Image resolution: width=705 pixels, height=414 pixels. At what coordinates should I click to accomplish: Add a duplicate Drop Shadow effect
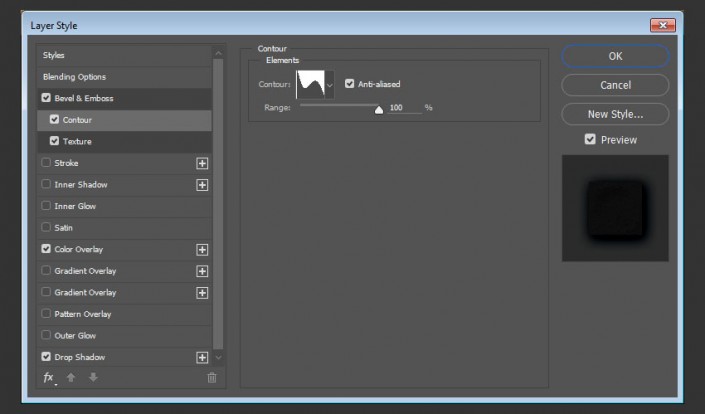coord(202,358)
